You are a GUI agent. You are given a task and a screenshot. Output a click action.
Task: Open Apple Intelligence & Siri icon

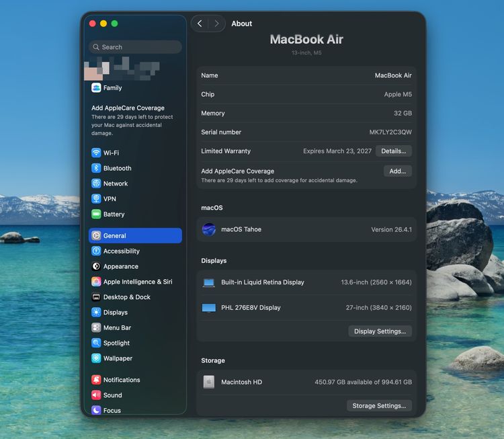coord(96,282)
